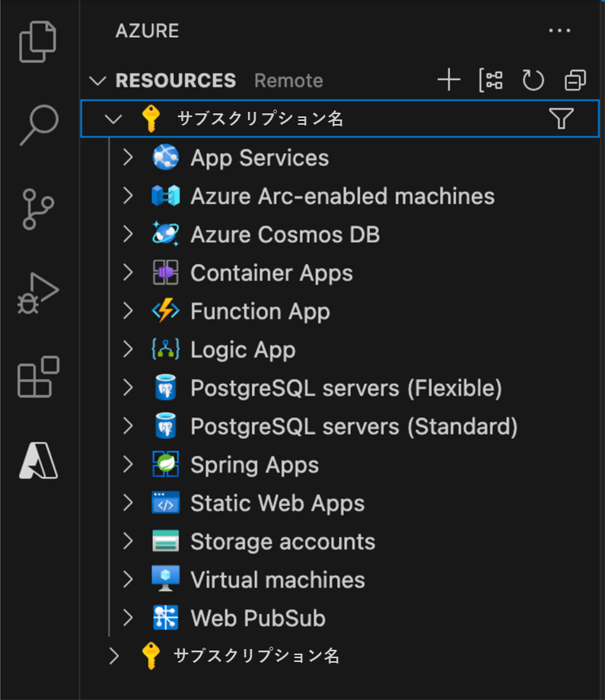
Task: Click the Storage accounts entry
Action: point(282,542)
